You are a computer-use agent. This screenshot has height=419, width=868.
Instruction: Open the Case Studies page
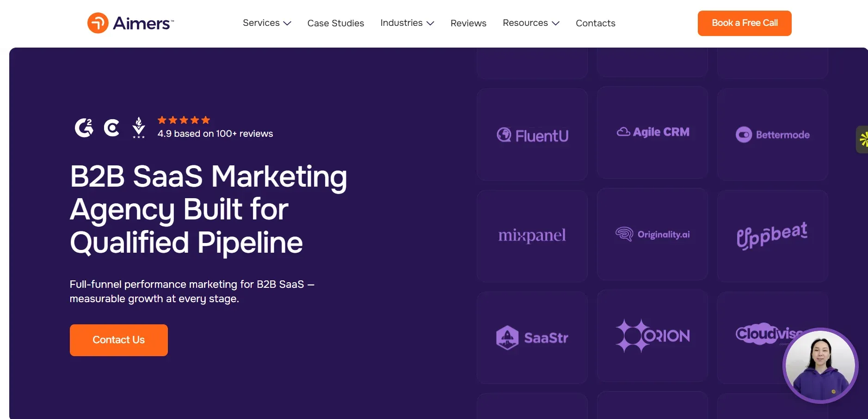(x=336, y=23)
